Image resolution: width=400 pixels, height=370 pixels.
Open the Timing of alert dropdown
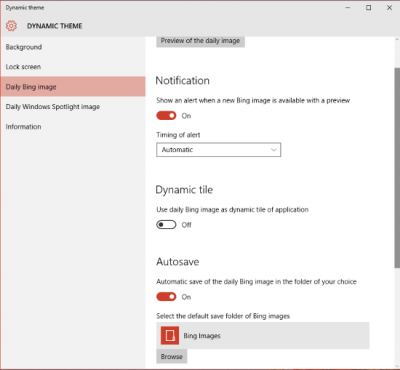tap(219, 150)
